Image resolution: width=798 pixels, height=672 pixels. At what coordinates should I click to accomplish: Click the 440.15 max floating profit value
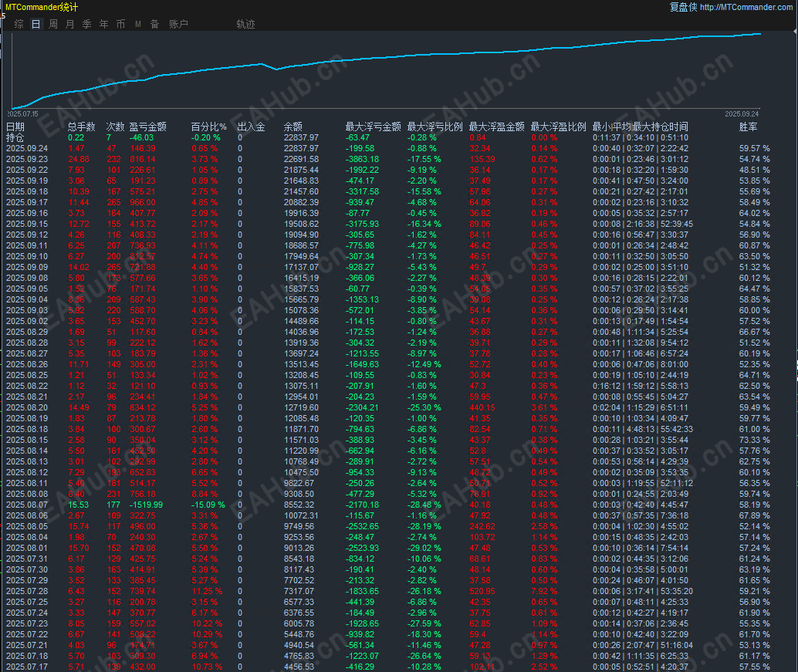coord(482,407)
